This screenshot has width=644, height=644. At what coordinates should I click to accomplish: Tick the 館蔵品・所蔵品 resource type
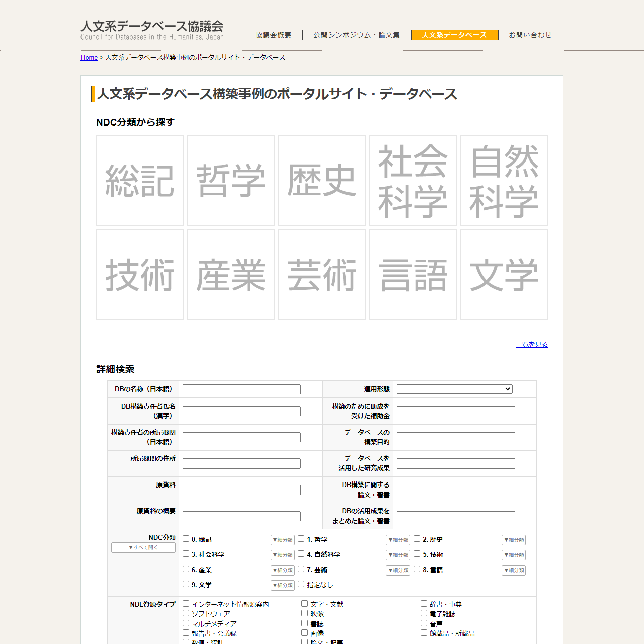point(424,633)
